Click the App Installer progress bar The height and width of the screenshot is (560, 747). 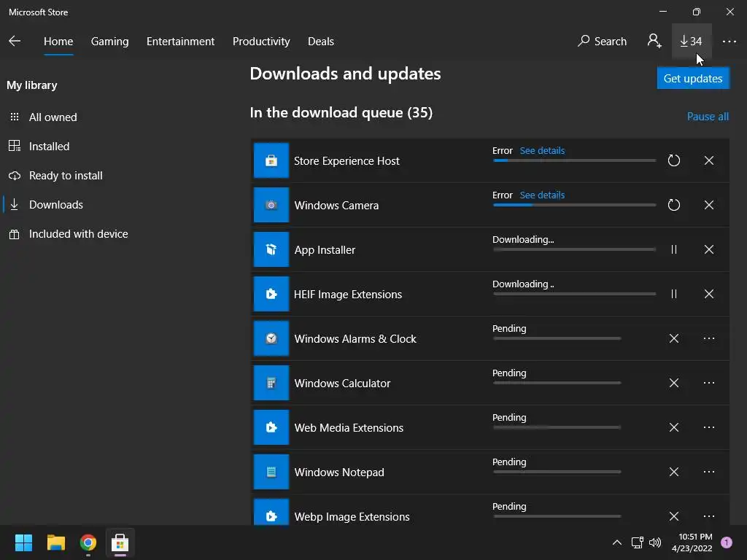[x=574, y=249]
